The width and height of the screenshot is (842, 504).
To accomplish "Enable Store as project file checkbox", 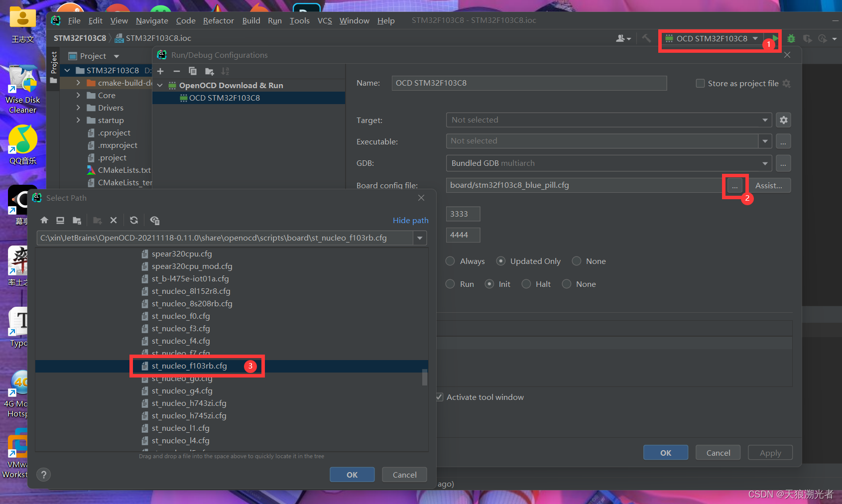I will coord(700,83).
